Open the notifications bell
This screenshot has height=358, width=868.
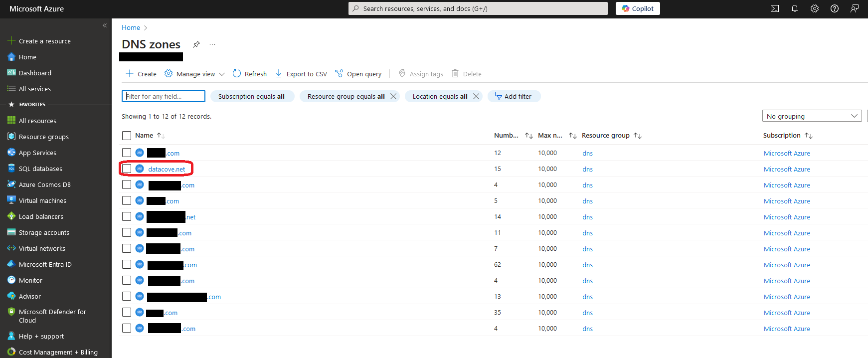795,8
